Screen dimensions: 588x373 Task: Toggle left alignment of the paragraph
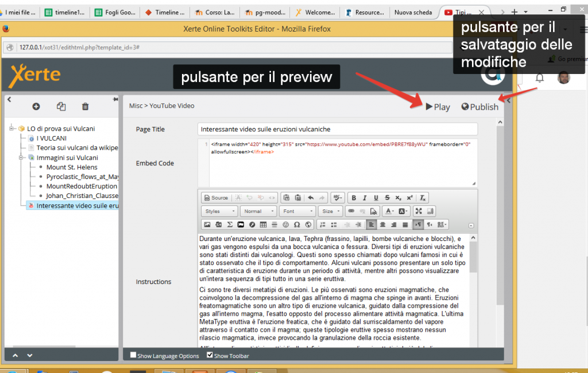pyautogui.click(x=372, y=224)
